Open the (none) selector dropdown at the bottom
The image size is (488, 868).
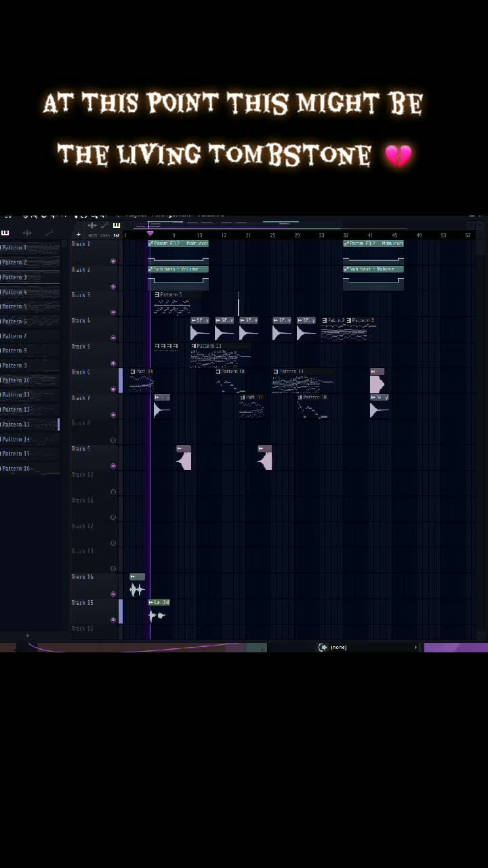click(368, 647)
